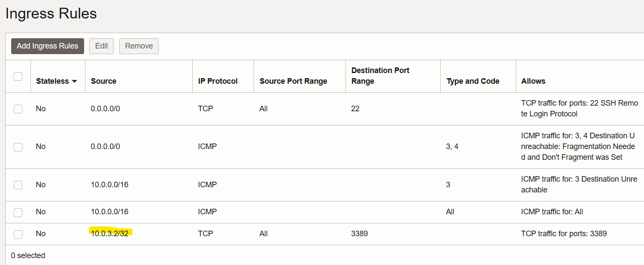
Task: Click the Add Ingress Rules button
Action: pyautogui.click(x=47, y=46)
